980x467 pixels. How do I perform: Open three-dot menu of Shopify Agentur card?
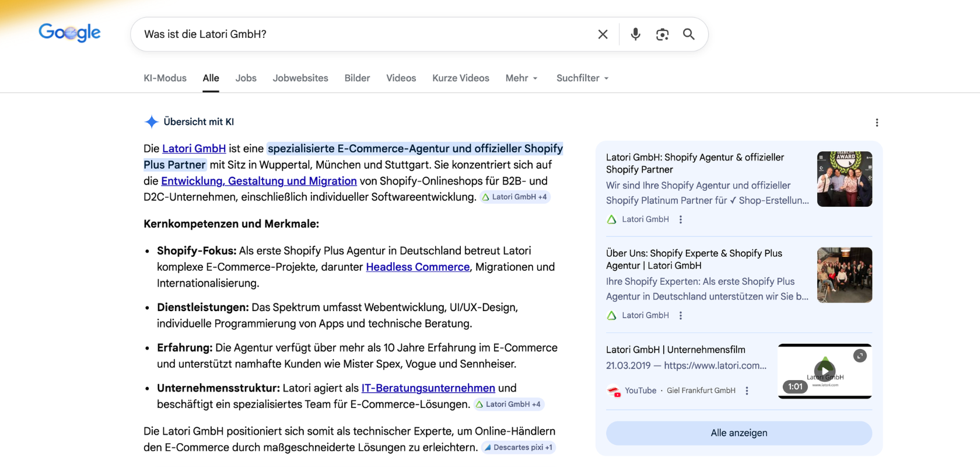point(680,219)
